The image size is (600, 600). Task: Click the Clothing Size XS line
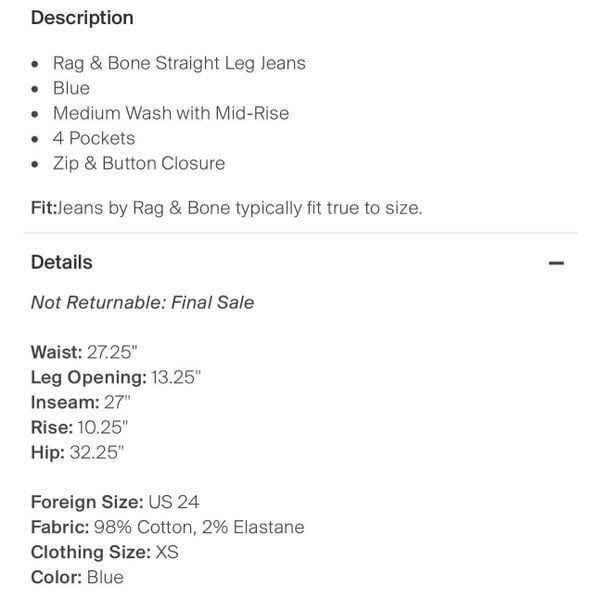[104, 552]
